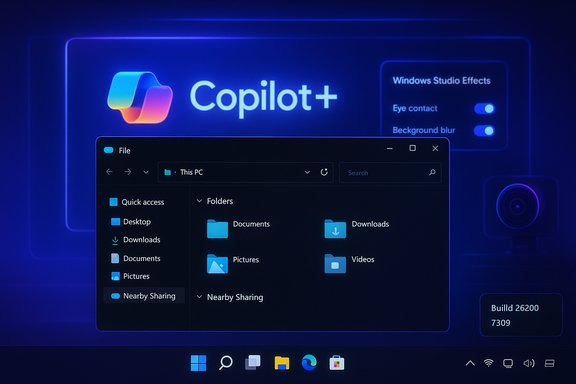Viewport: 576px width, 384px height.
Task: Click the Search input field
Action: (390, 172)
